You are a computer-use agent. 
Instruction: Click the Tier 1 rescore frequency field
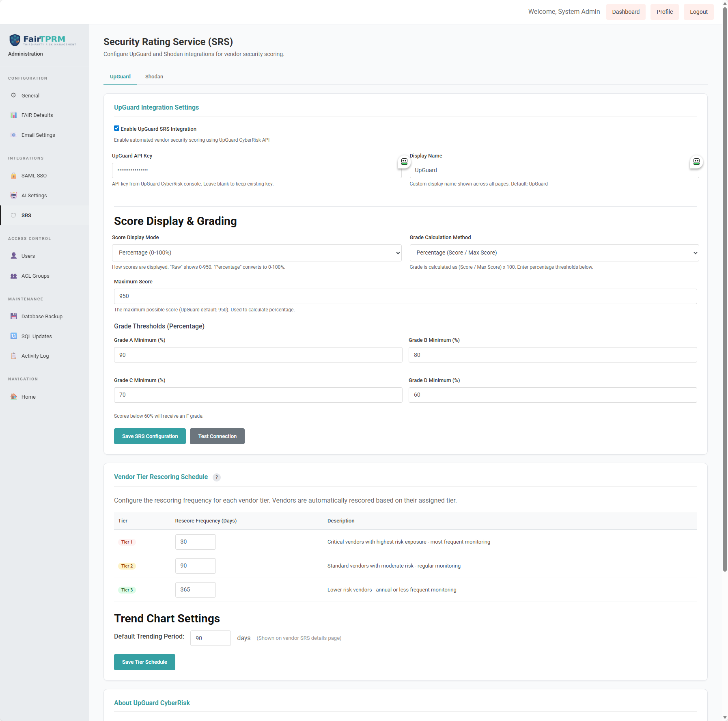click(195, 542)
